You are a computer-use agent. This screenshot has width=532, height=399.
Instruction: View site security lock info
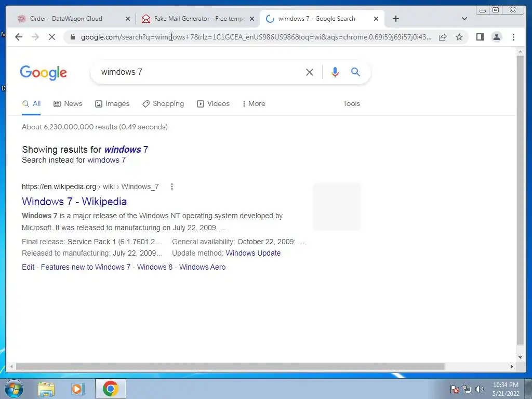click(72, 37)
